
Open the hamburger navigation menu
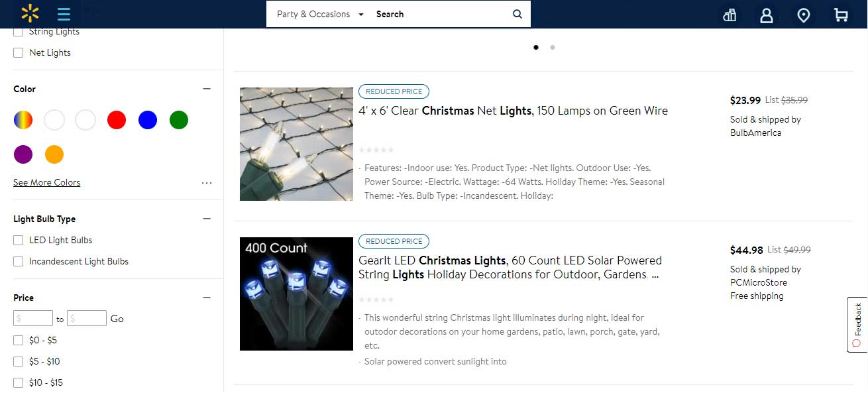[x=64, y=14]
